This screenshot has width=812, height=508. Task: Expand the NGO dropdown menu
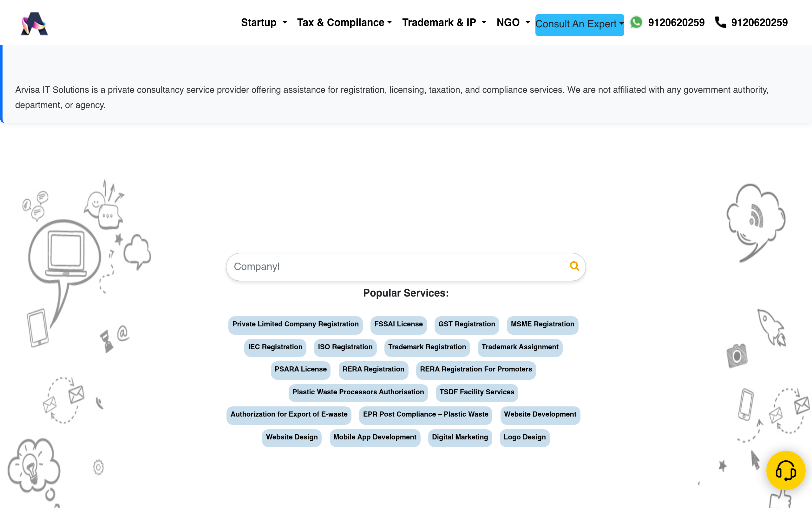click(513, 23)
